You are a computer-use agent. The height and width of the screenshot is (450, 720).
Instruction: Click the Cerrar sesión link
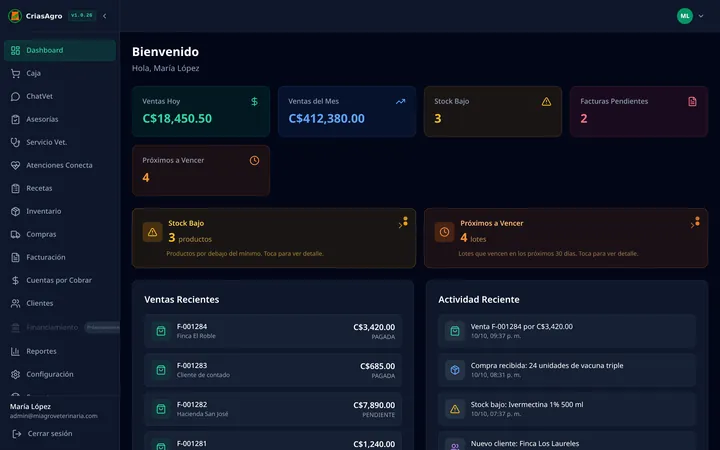point(50,433)
